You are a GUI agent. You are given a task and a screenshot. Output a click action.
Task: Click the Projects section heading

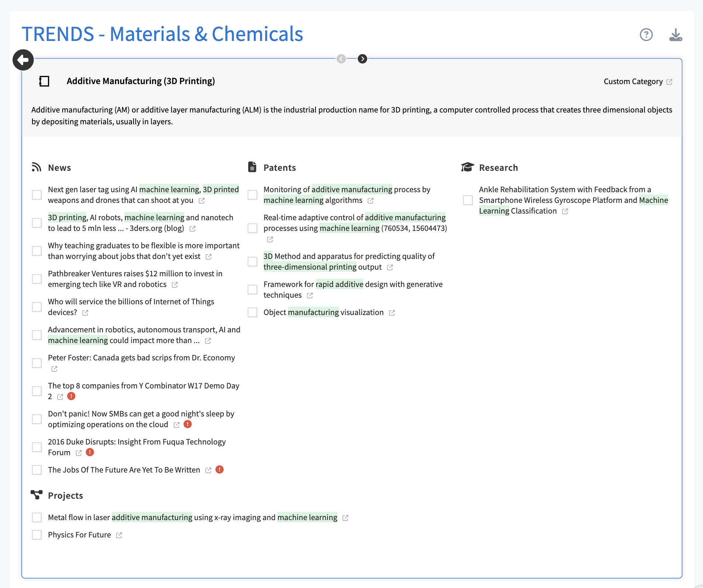65,496
